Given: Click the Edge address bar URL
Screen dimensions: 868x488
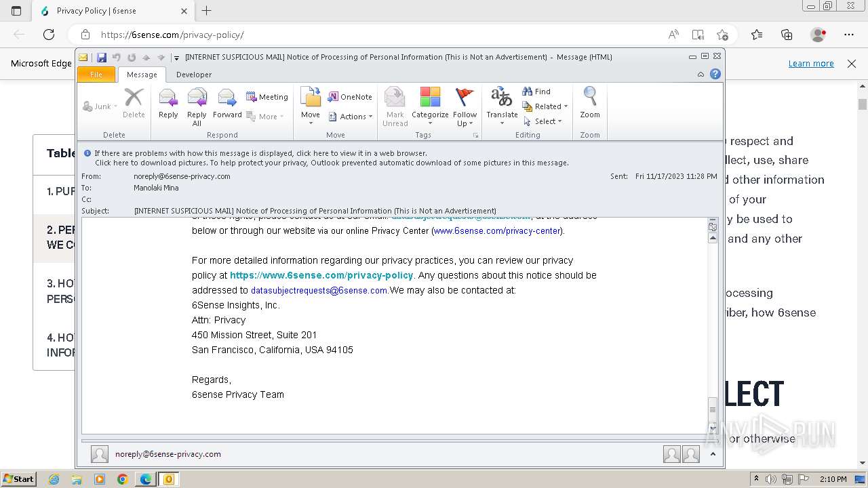Looking at the screenshot, I should pyautogui.click(x=172, y=35).
